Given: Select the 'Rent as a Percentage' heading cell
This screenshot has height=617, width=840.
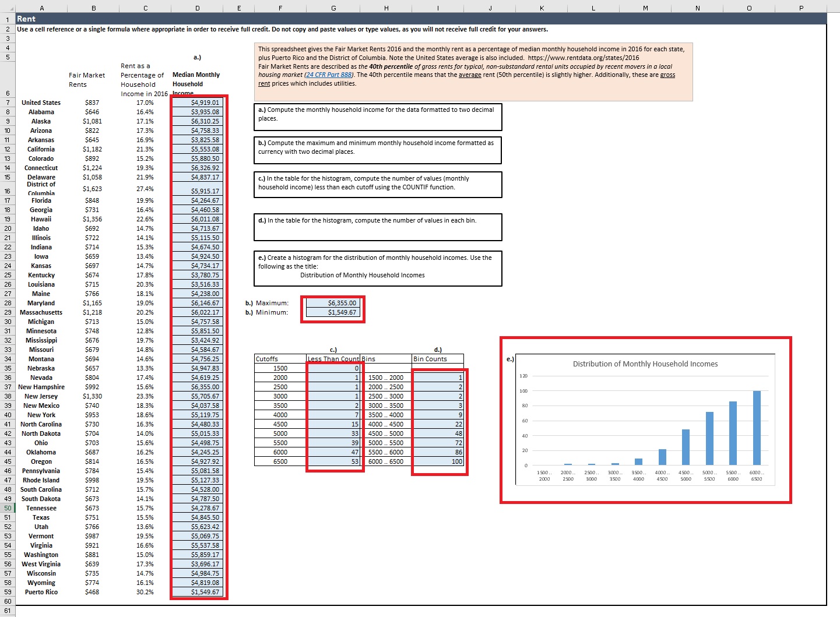Looking at the screenshot, I should [144, 80].
